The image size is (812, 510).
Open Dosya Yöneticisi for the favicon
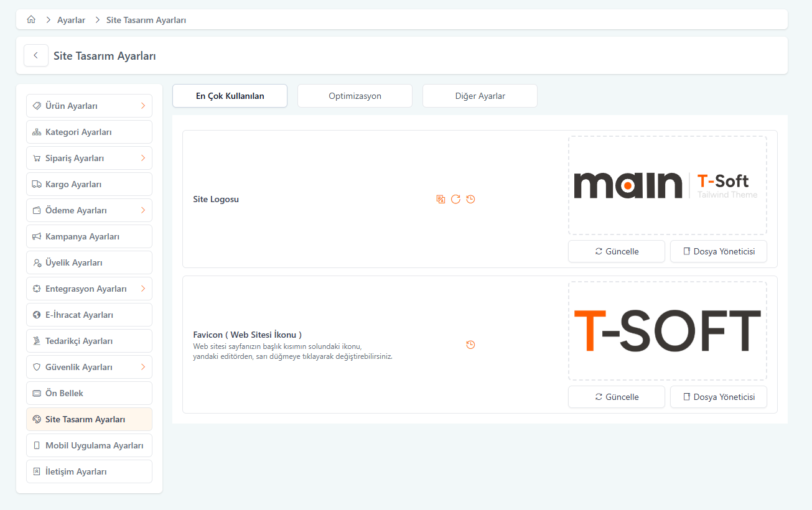point(718,397)
